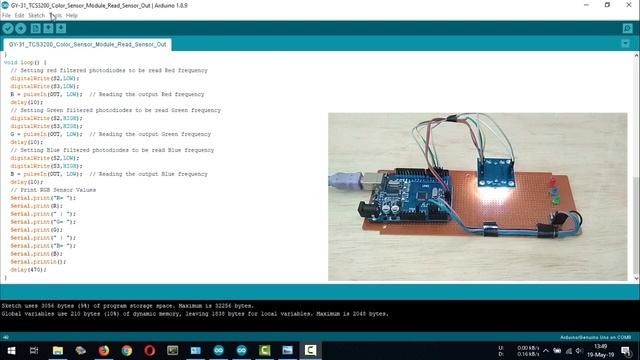The height and width of the screenshot is (360, 640).
Task: Click the 'Serial.println();' line
Action: click(x=38, y=262)
